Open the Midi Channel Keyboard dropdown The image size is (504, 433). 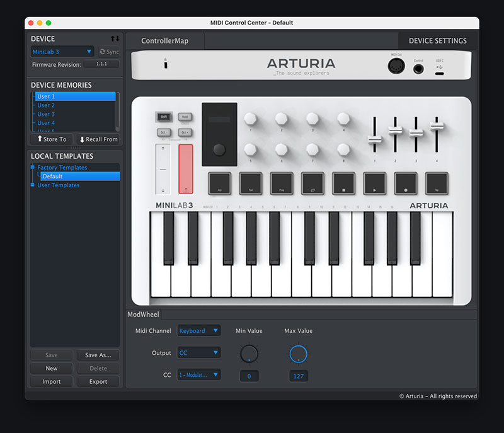pyautogui.click(x=198, y=330)
